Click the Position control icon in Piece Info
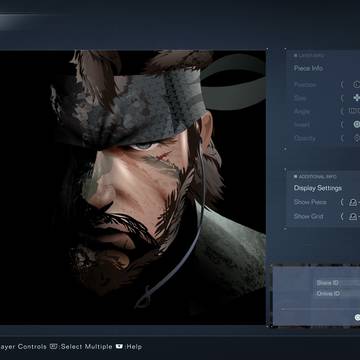Image resolution: width=360 pixels, height=360 pixels. click(x=357, y=85)
